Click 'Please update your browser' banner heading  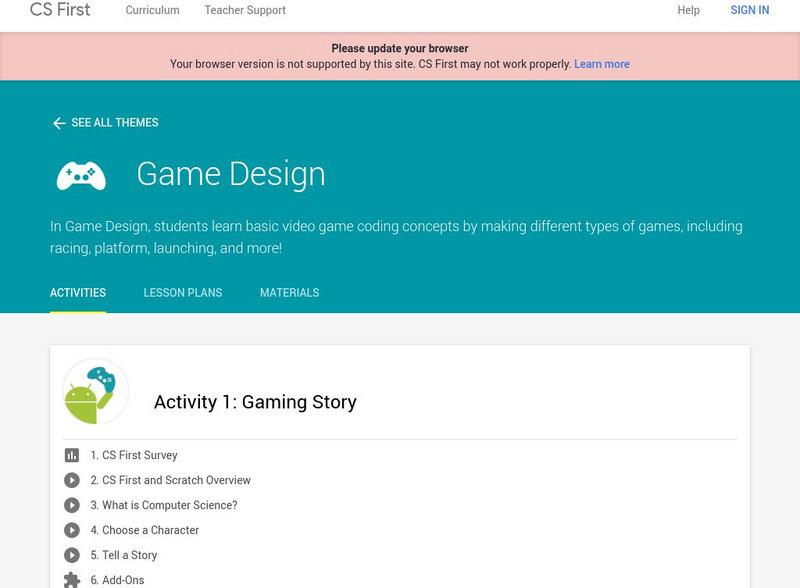tap(399, 48)
